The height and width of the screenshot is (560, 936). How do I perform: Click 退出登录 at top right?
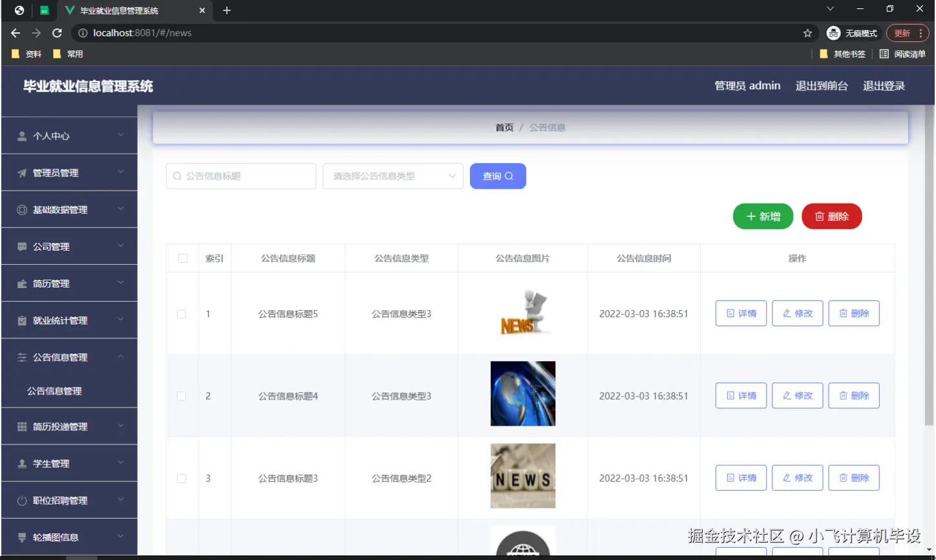pos(883,85)
